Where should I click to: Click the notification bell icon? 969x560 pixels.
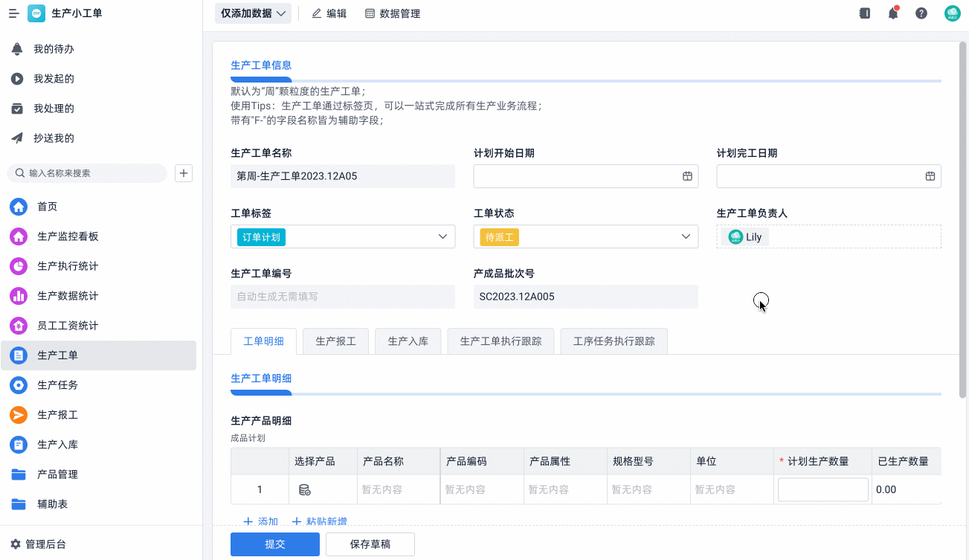pos(893,13)
